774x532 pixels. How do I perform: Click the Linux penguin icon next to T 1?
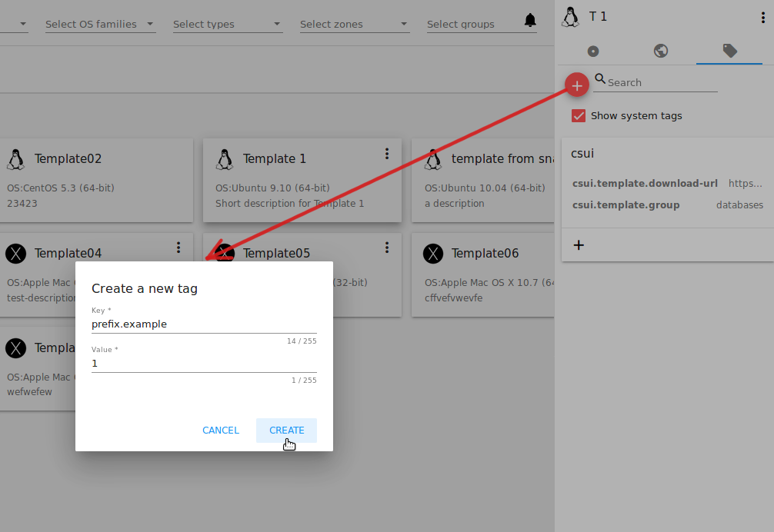point(571,17)
